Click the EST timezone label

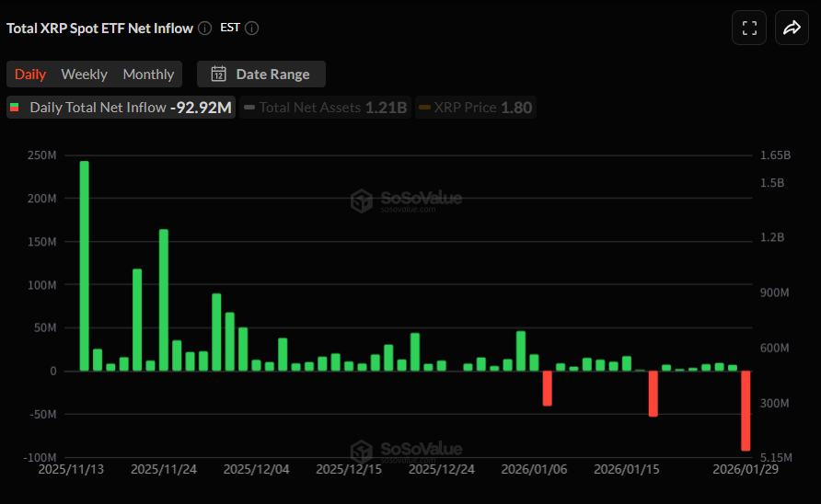coord(230,28)
